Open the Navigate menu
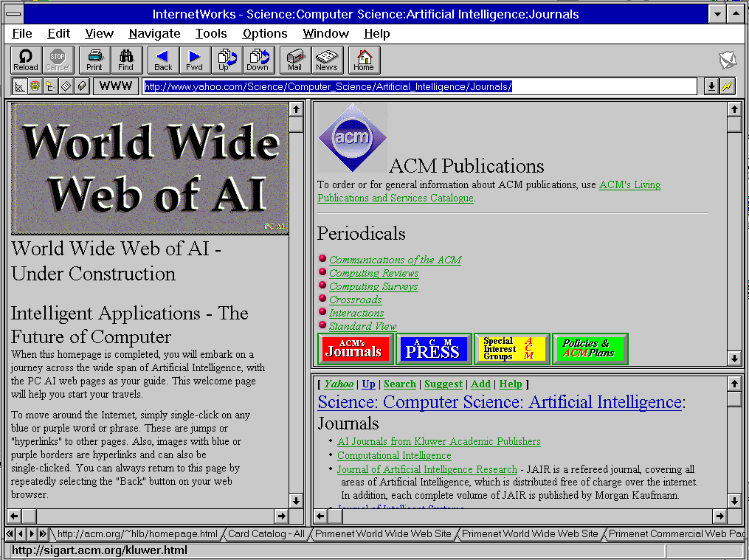The image size is (749, 560). click(154, 33)
